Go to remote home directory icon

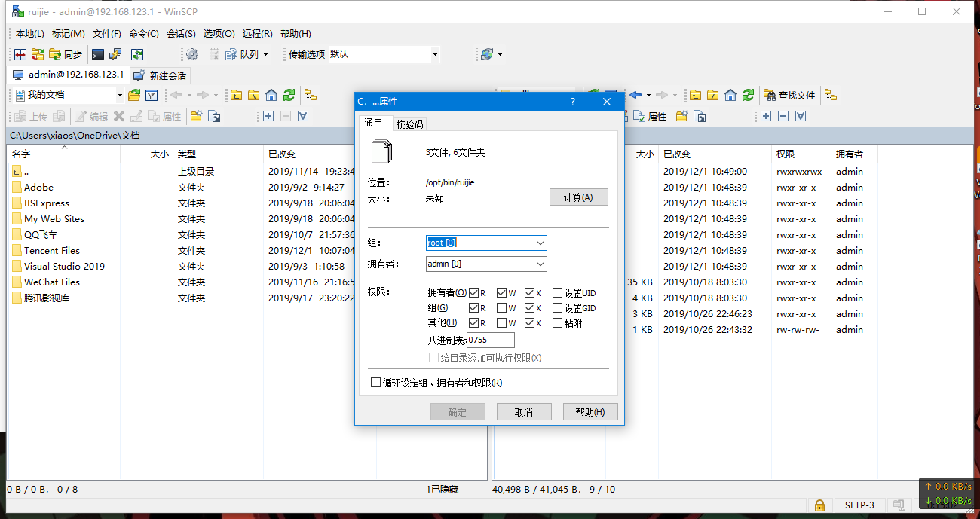click(730, 95)
